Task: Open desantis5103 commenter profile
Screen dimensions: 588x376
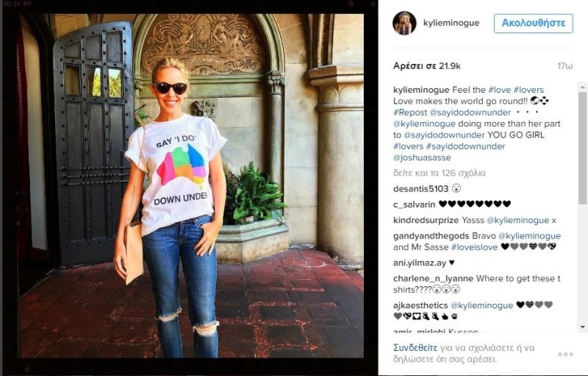Action: 420,188
